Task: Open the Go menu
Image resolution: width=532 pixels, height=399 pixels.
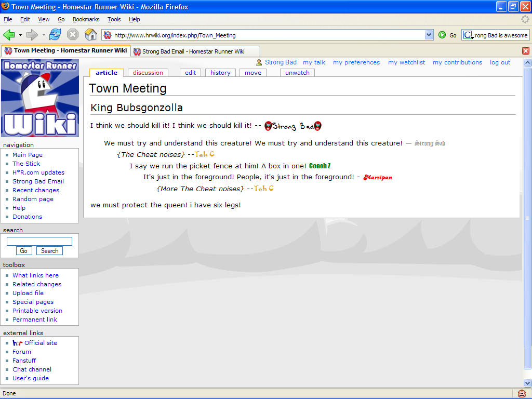Action: (x=61, y=19)
